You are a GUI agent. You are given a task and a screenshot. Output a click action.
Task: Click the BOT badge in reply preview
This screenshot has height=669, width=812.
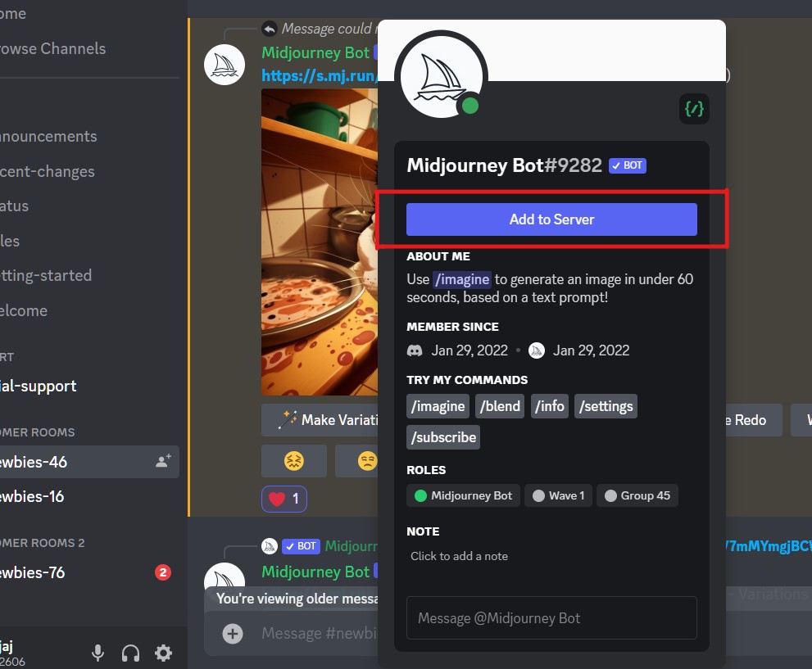[x=301, y=546]
